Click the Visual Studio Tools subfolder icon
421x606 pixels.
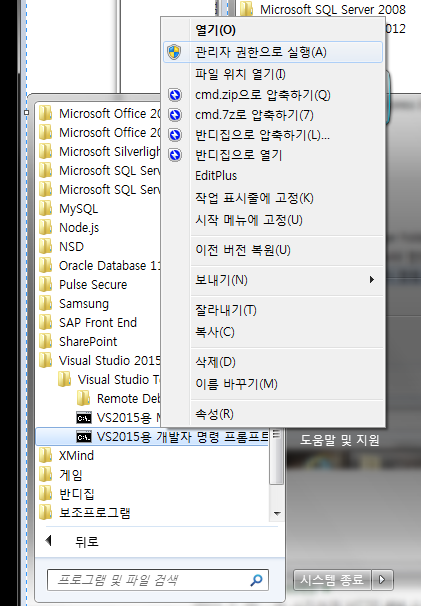(65, 380)
